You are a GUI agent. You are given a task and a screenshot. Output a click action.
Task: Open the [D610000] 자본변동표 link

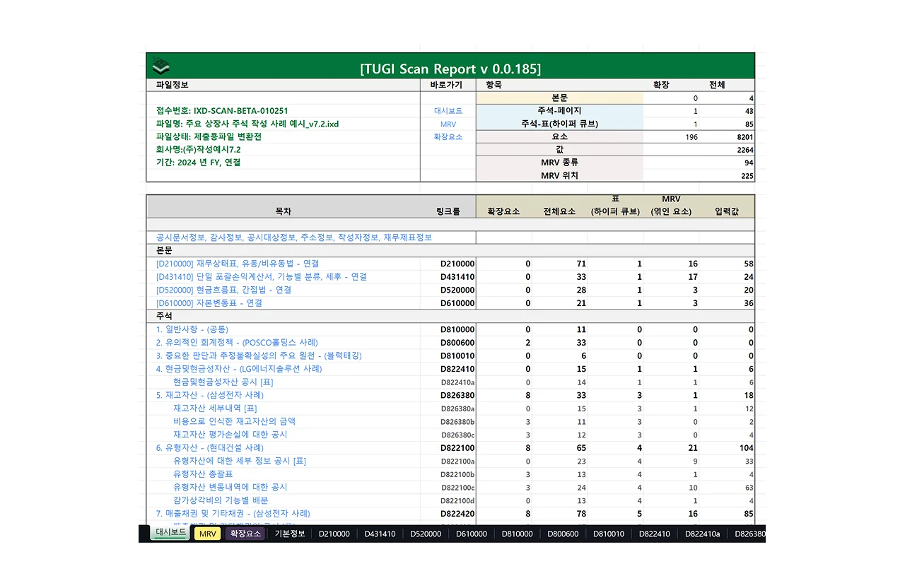click(x=209, y=303)
